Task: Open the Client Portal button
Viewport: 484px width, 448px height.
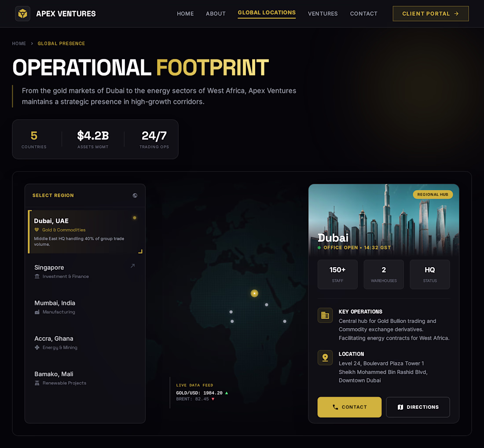Action: point(431,14)
